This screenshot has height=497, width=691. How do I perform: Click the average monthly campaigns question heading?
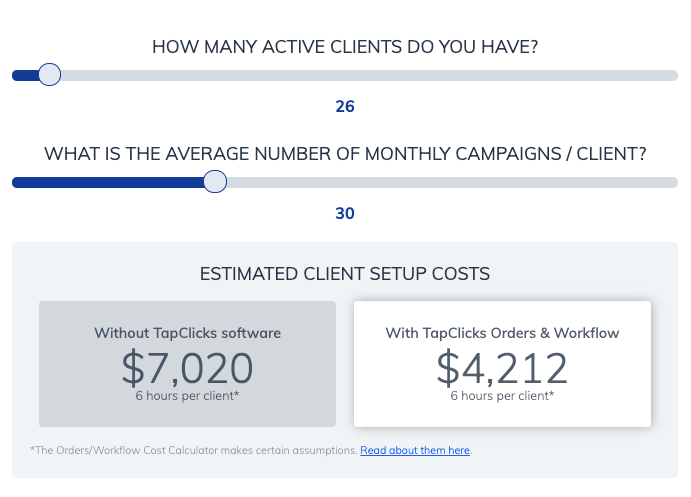[345, 154]
